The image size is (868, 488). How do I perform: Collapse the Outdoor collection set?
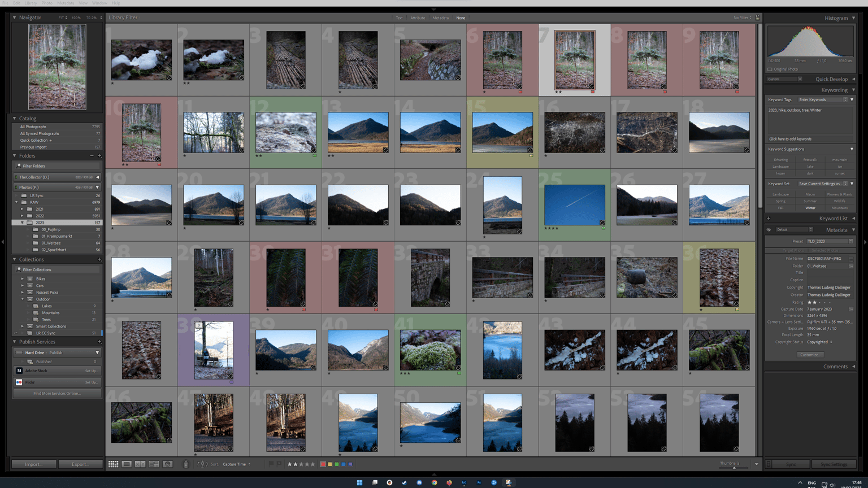point(23,299)
